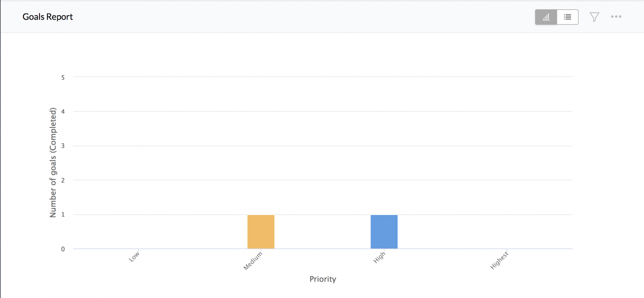Click the y-axis value 5

[x=63, y=78]
